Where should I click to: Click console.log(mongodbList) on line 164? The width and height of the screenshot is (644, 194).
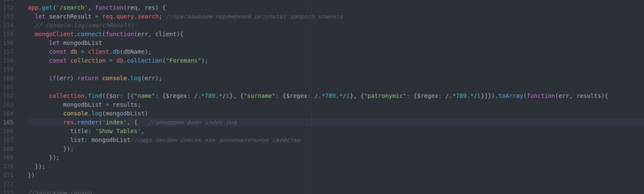click(x=106, y=113)
